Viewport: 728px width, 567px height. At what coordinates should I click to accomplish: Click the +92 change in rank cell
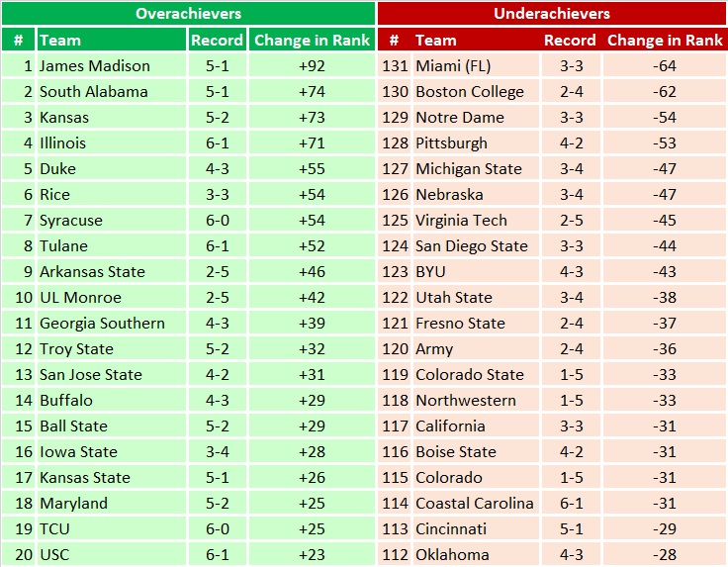coord(312,65)
